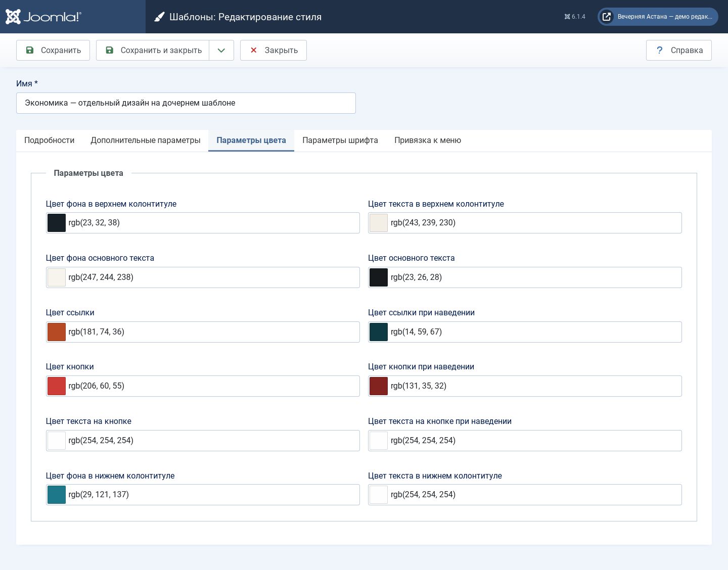Open the footer background teal swatch
Image resolution: width=728 pixels, height=570 pixels.
[57, 495]
